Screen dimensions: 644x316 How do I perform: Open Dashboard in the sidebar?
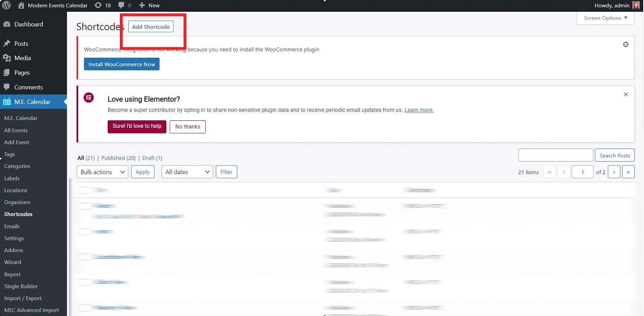tap(29, 24)
